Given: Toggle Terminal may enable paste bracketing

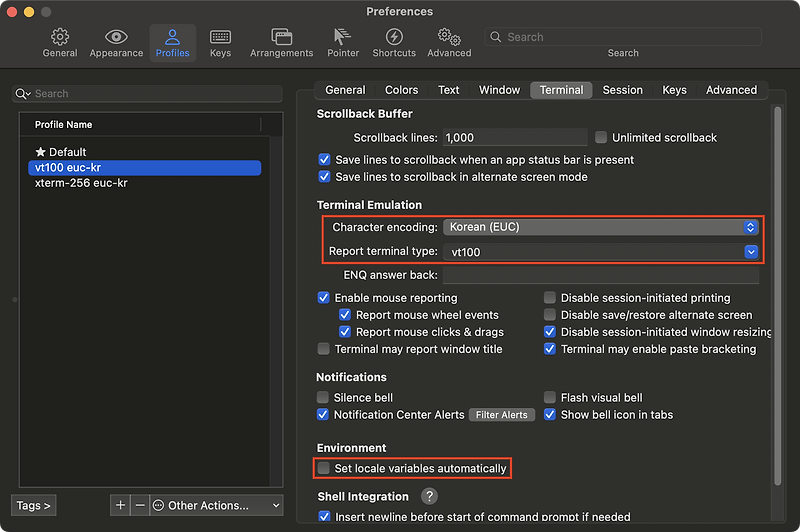Looking at the screenshot, I should [x=549, y=349].
